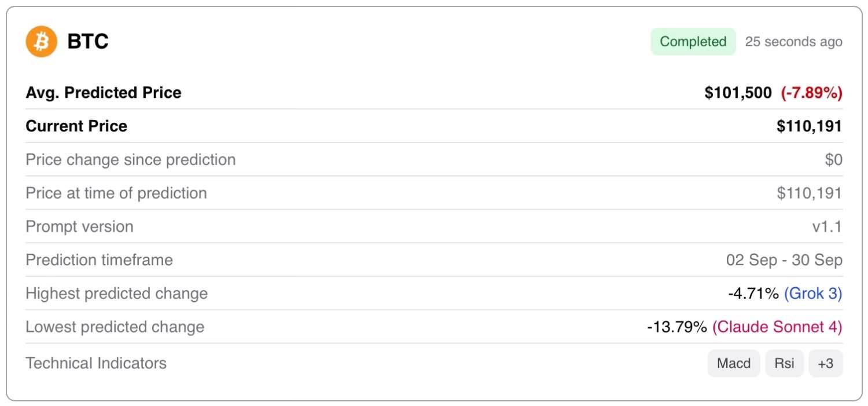Screen dimensions: 868x406
Task: Click the "25 seconds ago" timestamp
Action: [x=793, y=42]
